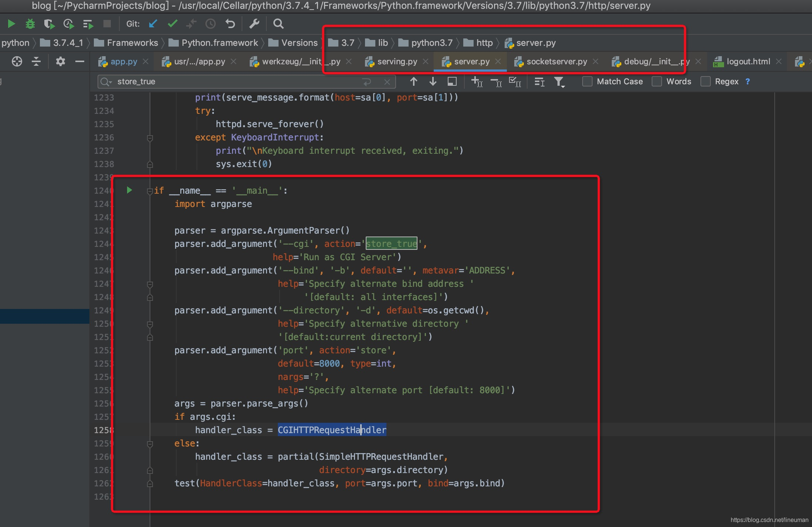The image size is (812, 527).
Task: Close the serving.py tab
Action: (x=426, y=62)
